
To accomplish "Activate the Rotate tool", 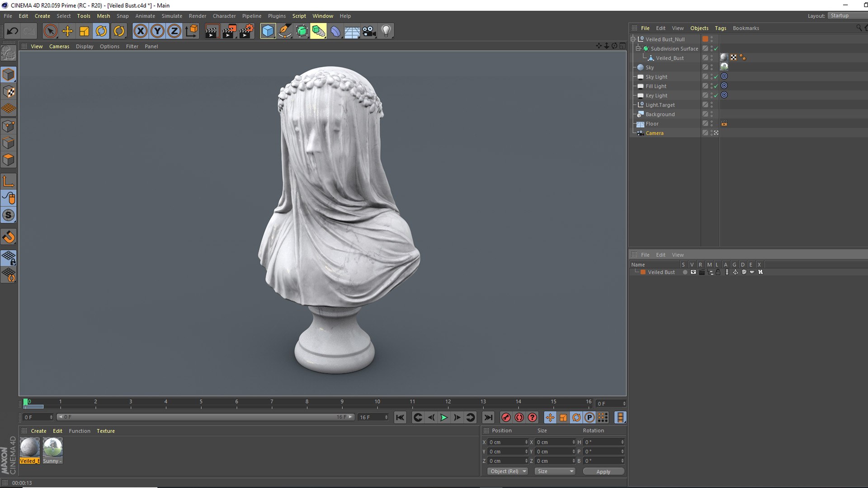I will point(101,31).
